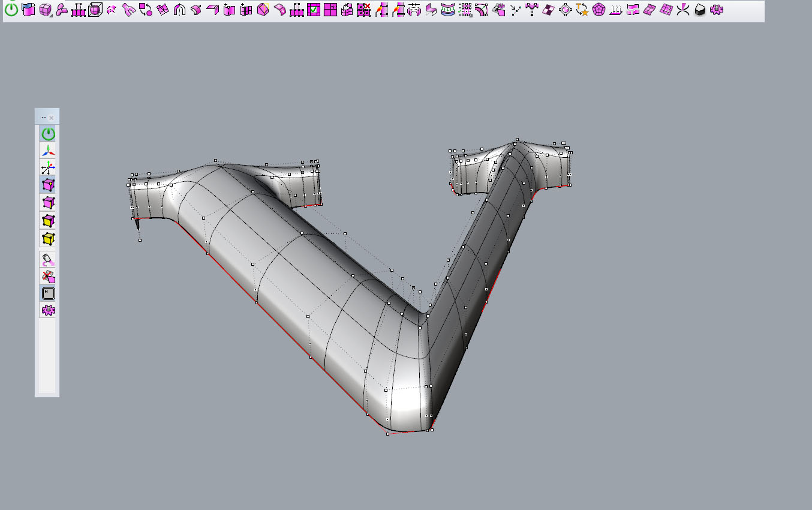
Task: Select the folded pink quad surface icon
Action: (x=163, y=10)
